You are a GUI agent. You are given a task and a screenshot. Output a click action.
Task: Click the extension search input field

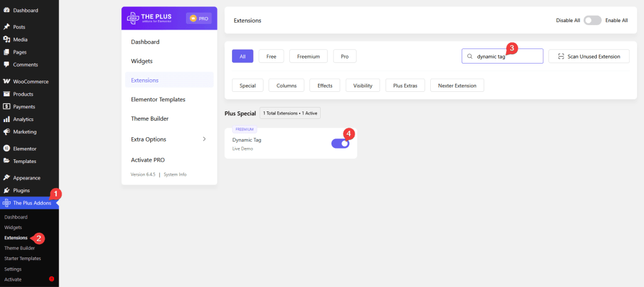(x=502, y=57)
